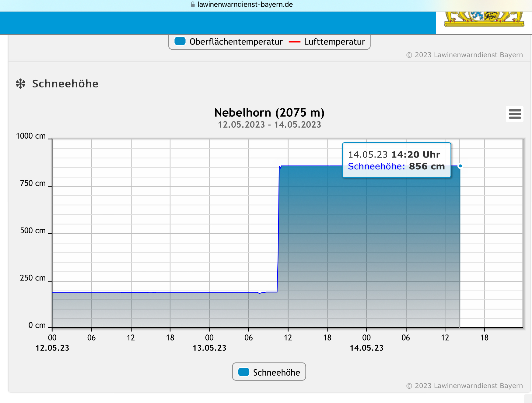Click the 14.05.23 date axis label
Screen dimensions: 532x403
[366, 348]
